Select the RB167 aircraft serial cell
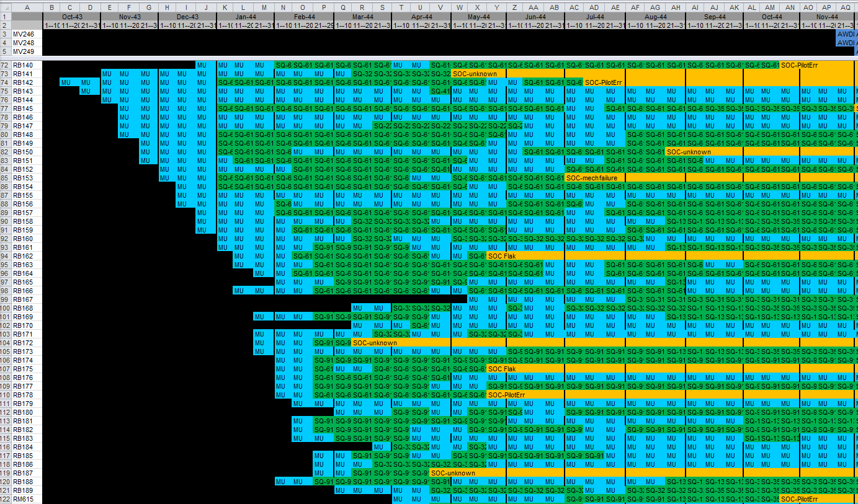 [x=27, y=299]
